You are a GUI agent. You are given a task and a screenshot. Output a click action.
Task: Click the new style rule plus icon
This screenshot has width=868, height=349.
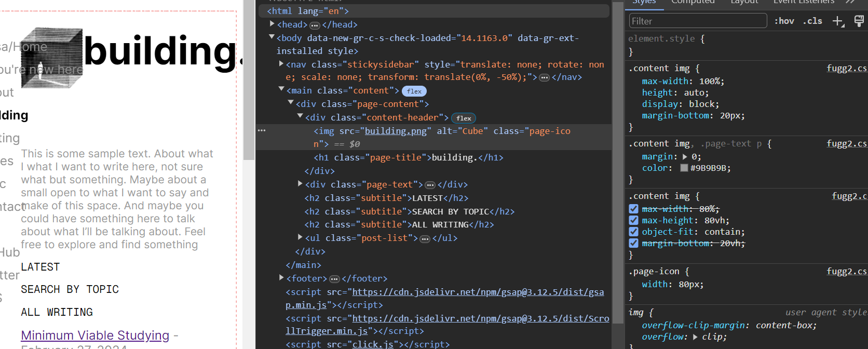838,21
